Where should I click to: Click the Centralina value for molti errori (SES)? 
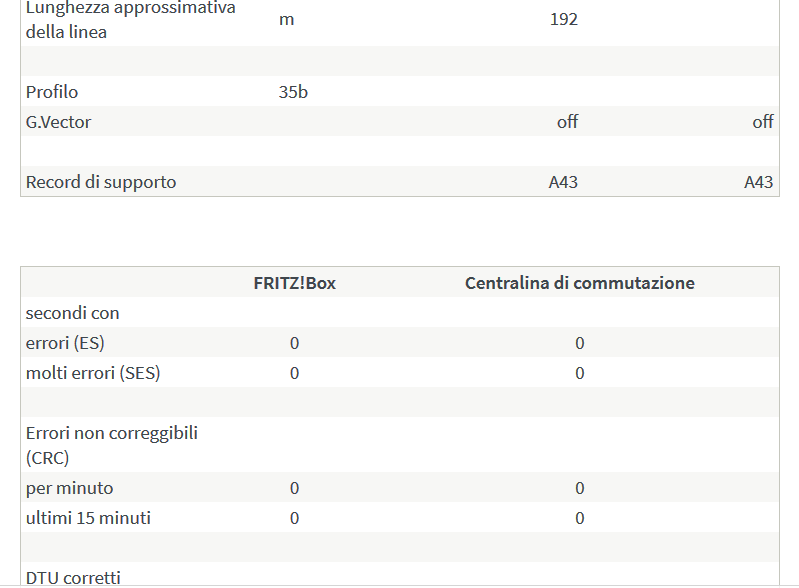point(580,373)
